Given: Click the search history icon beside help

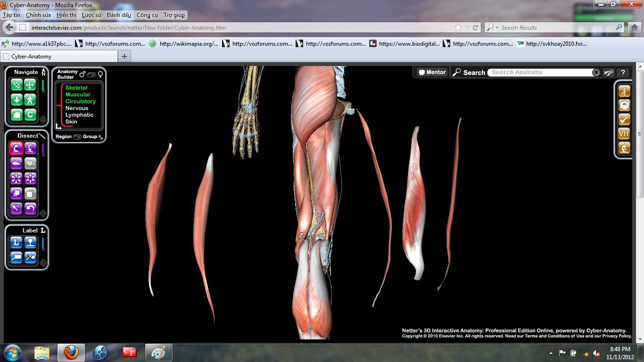Looking at the screenshot, I should [609, 73].
